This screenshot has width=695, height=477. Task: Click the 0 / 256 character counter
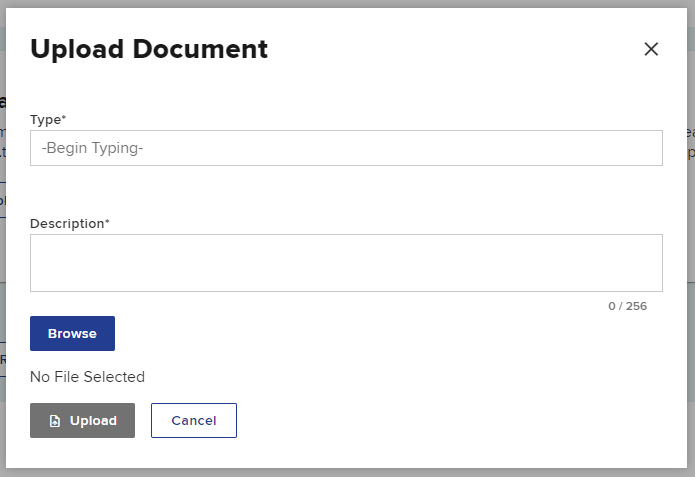(627, 306)
